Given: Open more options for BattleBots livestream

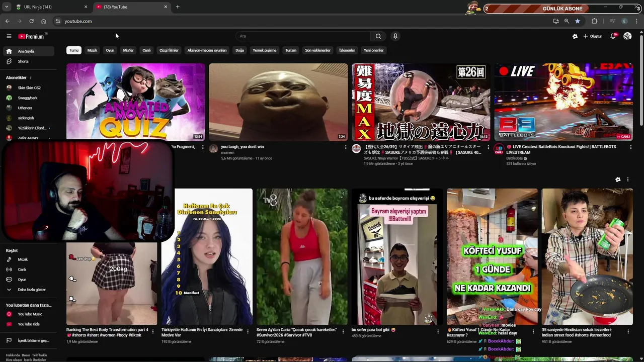Looking at the screenshot, I should 631,147.
